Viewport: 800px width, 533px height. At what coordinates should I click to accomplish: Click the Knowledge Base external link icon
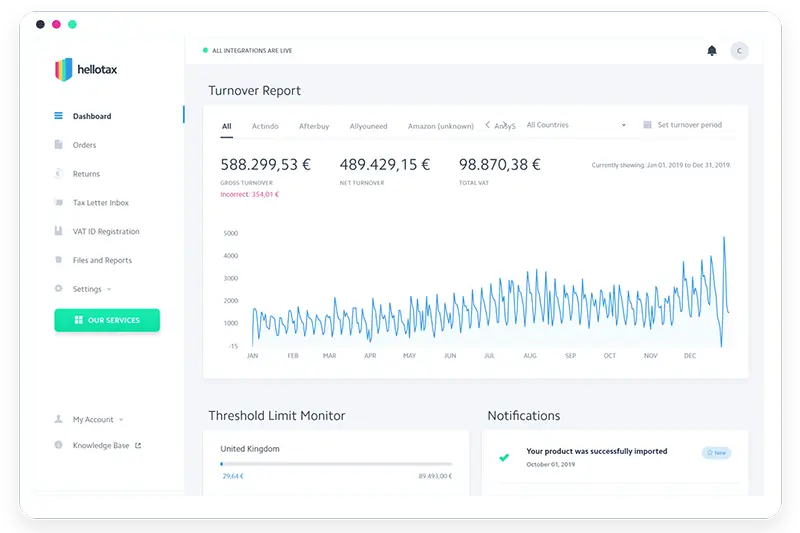click(x=138, y=445)
